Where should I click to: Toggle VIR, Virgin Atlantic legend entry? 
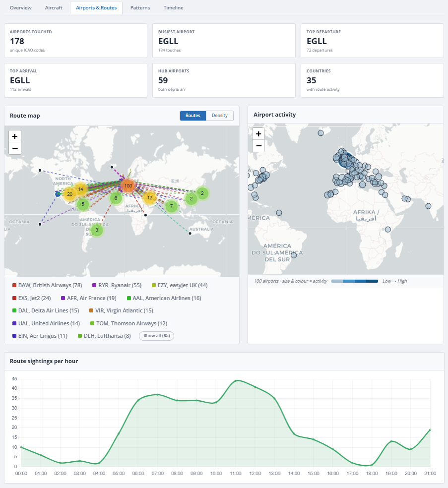click(121, 310)
